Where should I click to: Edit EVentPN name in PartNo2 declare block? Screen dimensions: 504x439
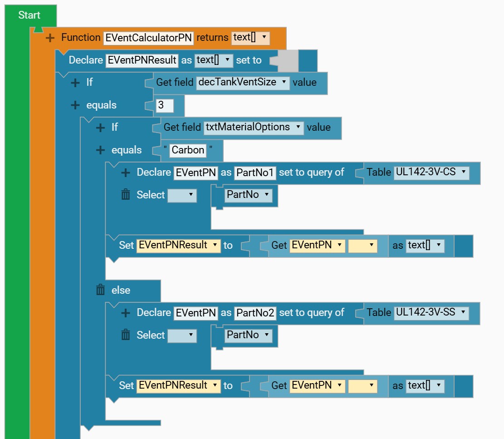point(196,313)
